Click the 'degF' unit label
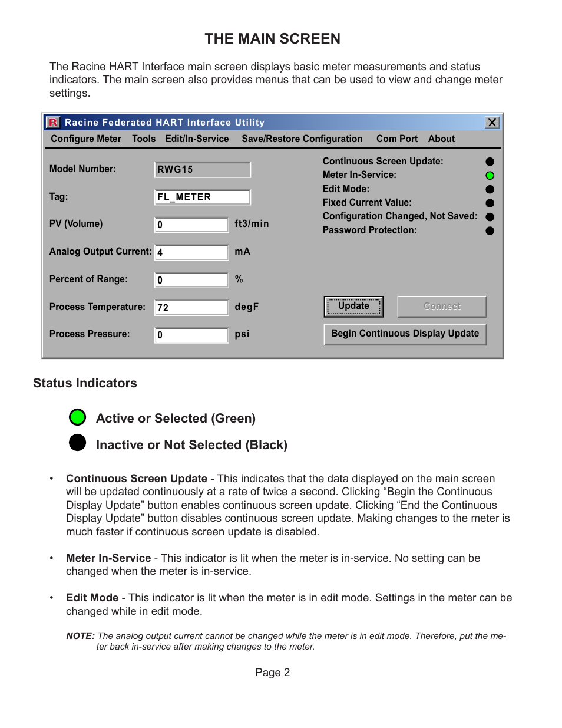Viewport: 562px width, 728px height. point(246,307)
